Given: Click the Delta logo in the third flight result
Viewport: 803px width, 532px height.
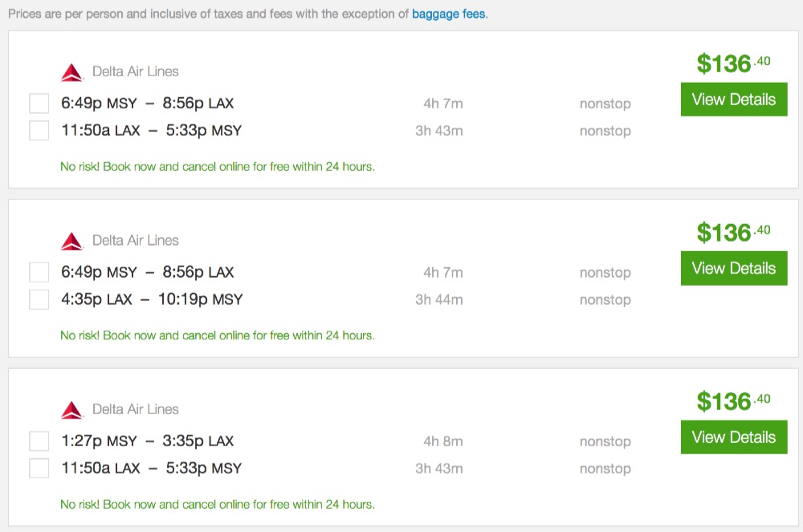Looking at the screenshot, I should (72, 410).
